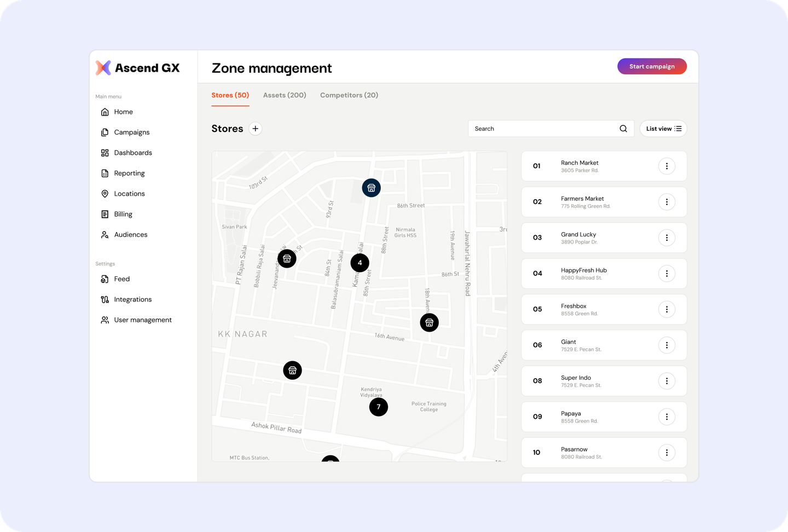This screenshot has height=532, width=788.
Task: Open options menu for Papaya
Action: [667, 417]
